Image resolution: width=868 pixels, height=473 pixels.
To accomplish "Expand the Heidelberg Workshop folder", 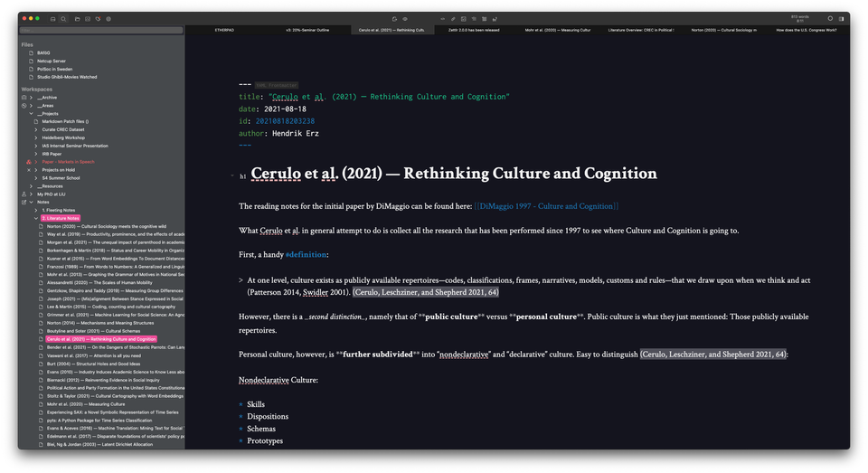I will point(36,137).
